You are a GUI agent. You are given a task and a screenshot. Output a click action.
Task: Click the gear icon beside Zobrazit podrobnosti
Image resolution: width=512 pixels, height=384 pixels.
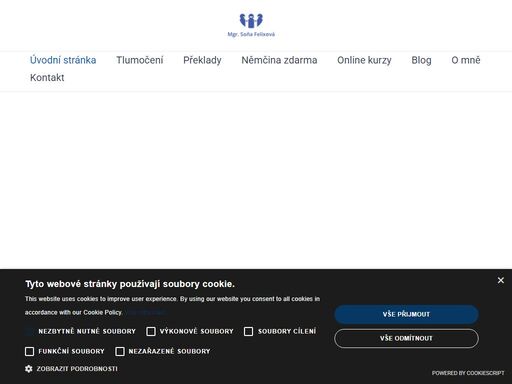[x=29, y=369]
